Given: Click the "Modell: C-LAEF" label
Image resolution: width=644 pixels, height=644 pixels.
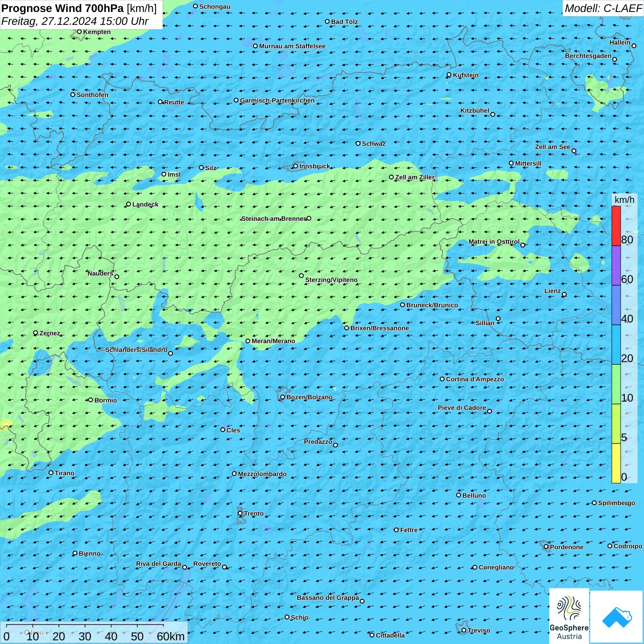Looking at the screenshot, I should (603, 8).
